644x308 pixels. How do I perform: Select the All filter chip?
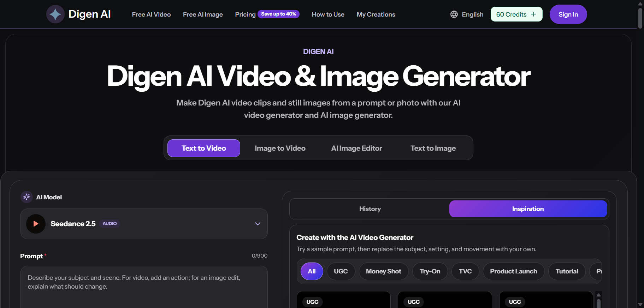coord(312,271)
